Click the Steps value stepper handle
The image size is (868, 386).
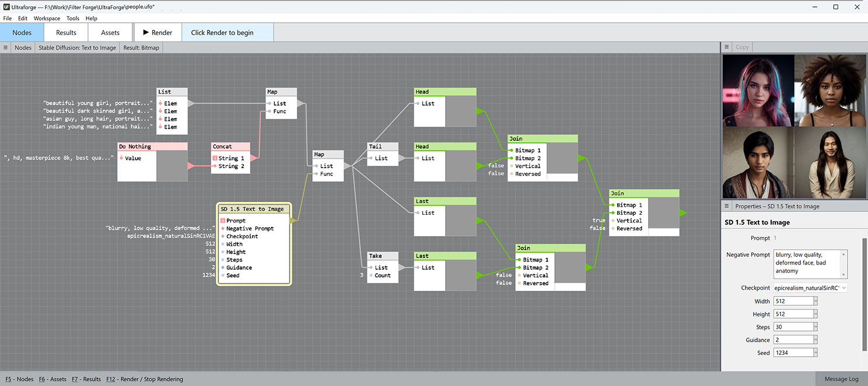click(815, 327)
